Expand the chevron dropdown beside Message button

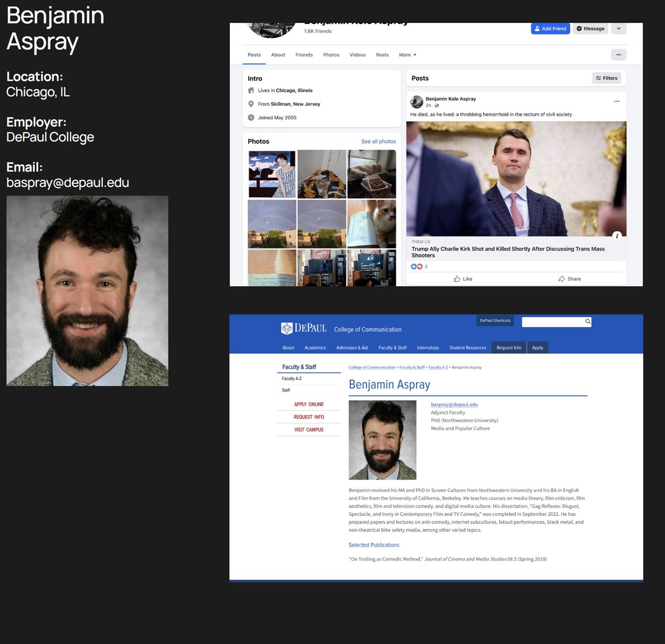pyautogui.click(x=619, y=29)
